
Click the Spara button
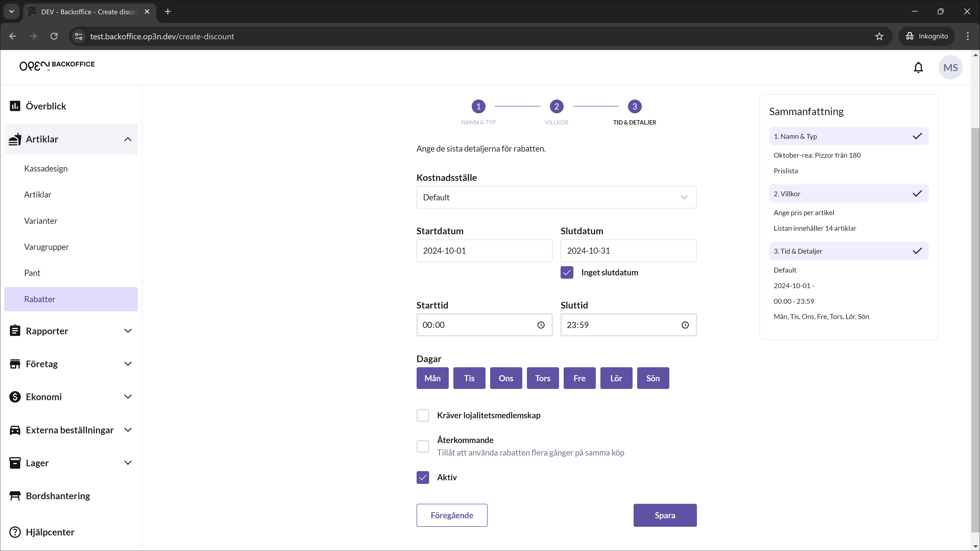pyautogui.click(x=665, y=515)
